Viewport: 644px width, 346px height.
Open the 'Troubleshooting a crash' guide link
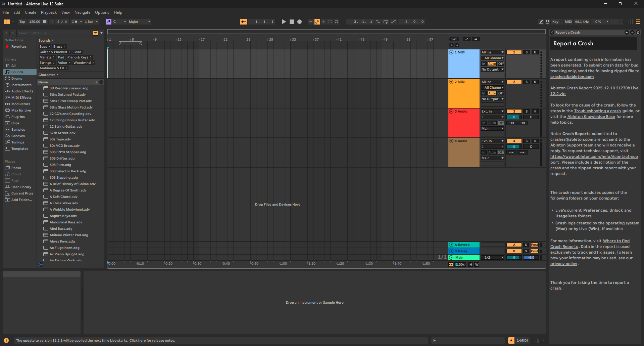click(x=597, y=111)
